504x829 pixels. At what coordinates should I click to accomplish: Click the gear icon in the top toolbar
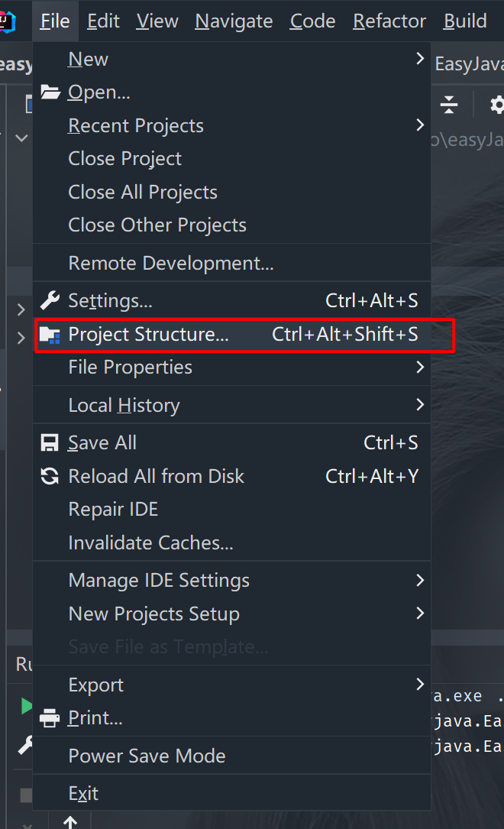coord(496,105)
